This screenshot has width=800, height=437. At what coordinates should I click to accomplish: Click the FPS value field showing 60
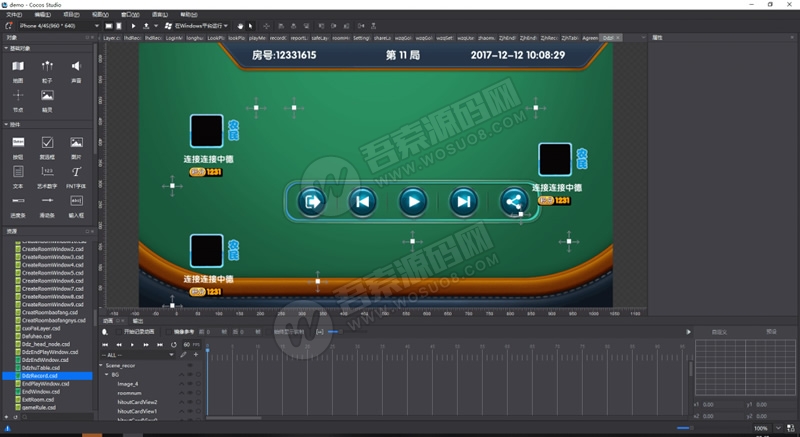[x=187, y=344]
